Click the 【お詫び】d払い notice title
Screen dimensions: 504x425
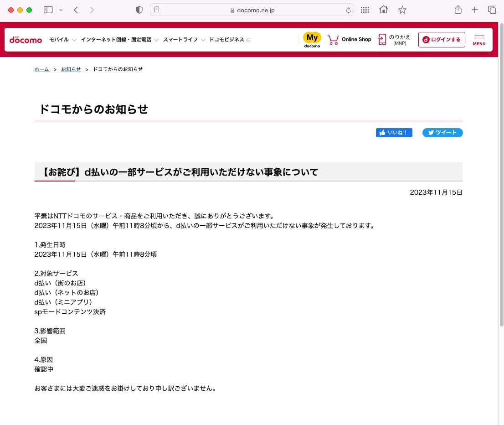180,172
